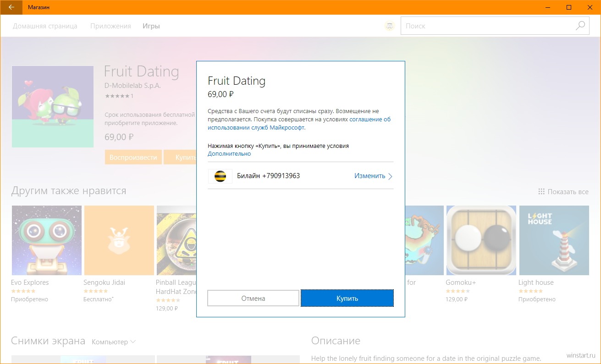The image size is (601, 364).
Task: Click the background Купить button on the app page
Action: pyautogui.click(x=181, y=157)
